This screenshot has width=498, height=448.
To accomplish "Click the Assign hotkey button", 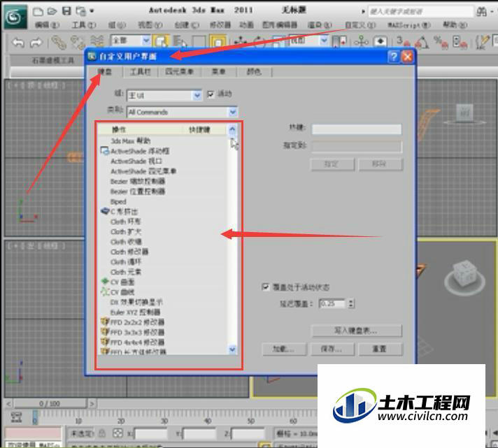I will click(332, 165).
